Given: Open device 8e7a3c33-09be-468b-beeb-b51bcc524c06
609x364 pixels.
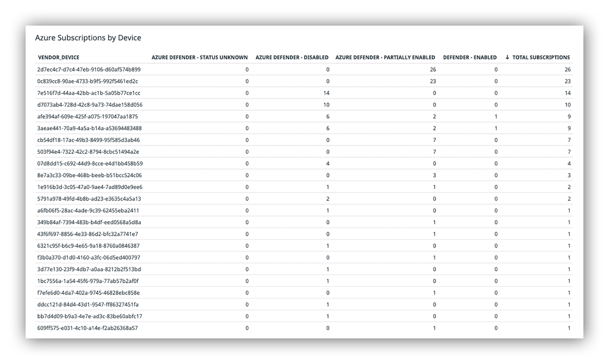Looking at the screenshot, I should click(x=89, y=175).
